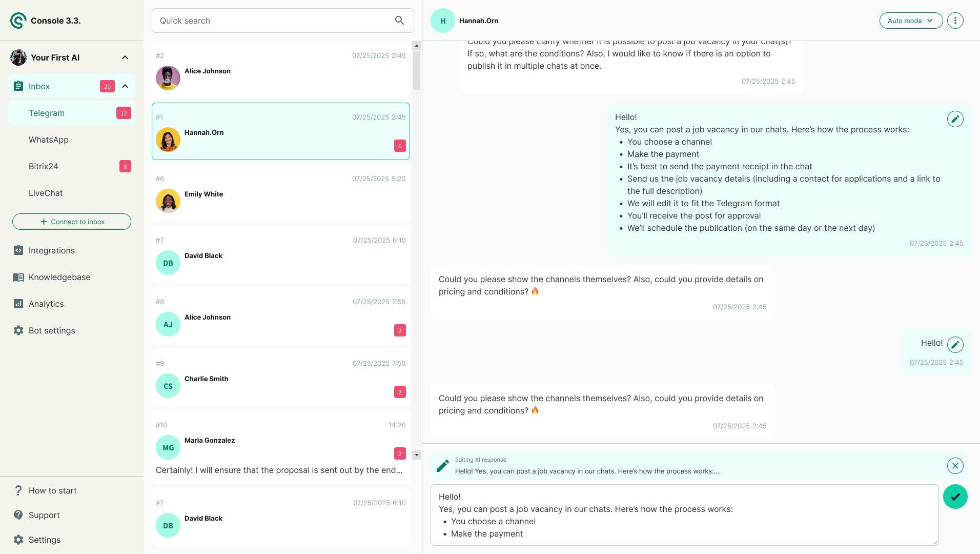The width and height of the screenshot is (980, 554).
Task: Open How to start guide
Action: click(52, 490)
